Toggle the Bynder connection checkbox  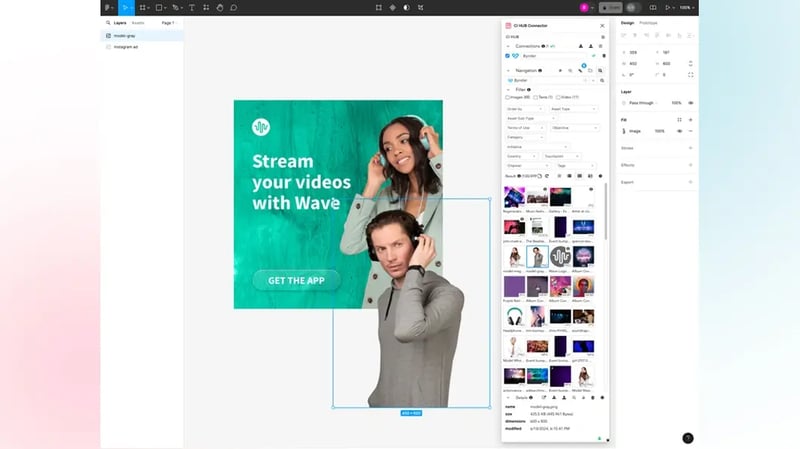click(x=507, y=56)
